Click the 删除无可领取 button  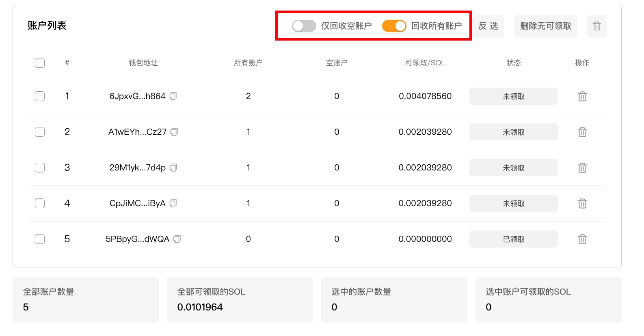[545, 26]
